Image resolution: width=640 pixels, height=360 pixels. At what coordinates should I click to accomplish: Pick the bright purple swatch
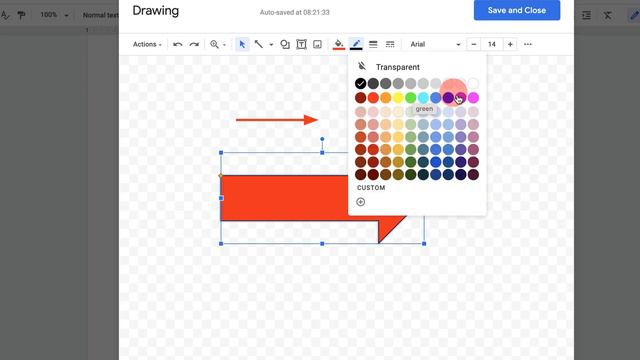(448, 98)
